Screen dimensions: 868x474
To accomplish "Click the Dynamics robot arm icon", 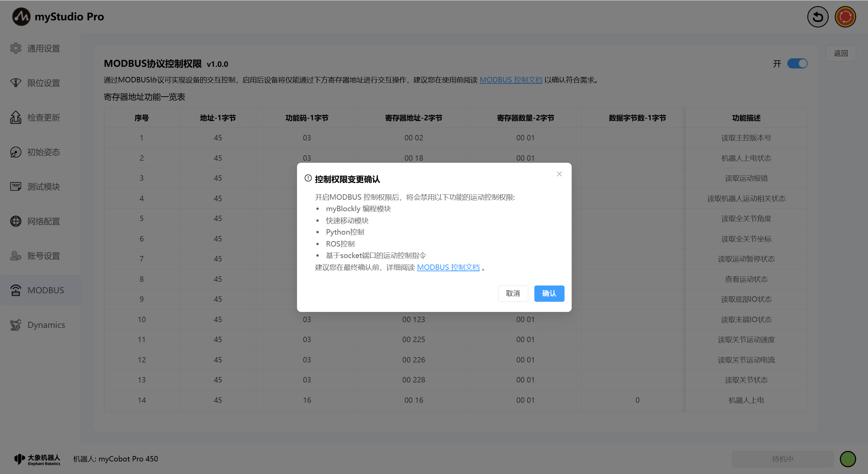I will pos(16,325).
